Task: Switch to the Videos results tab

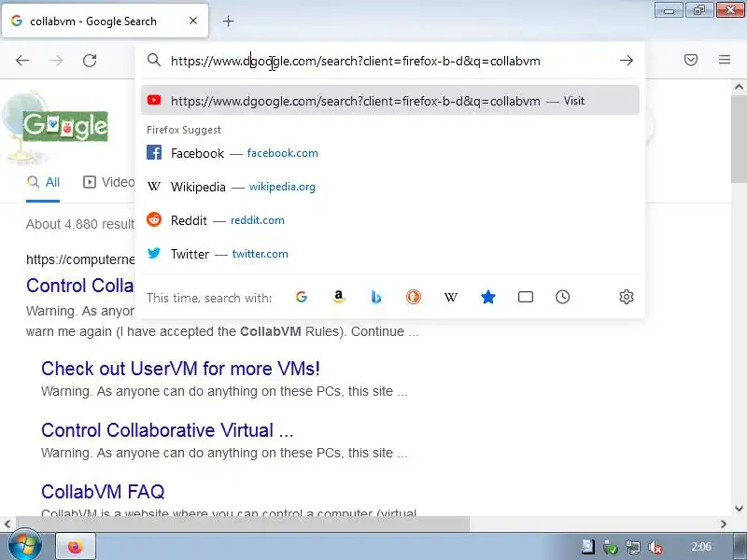Action: click(109, 182)
